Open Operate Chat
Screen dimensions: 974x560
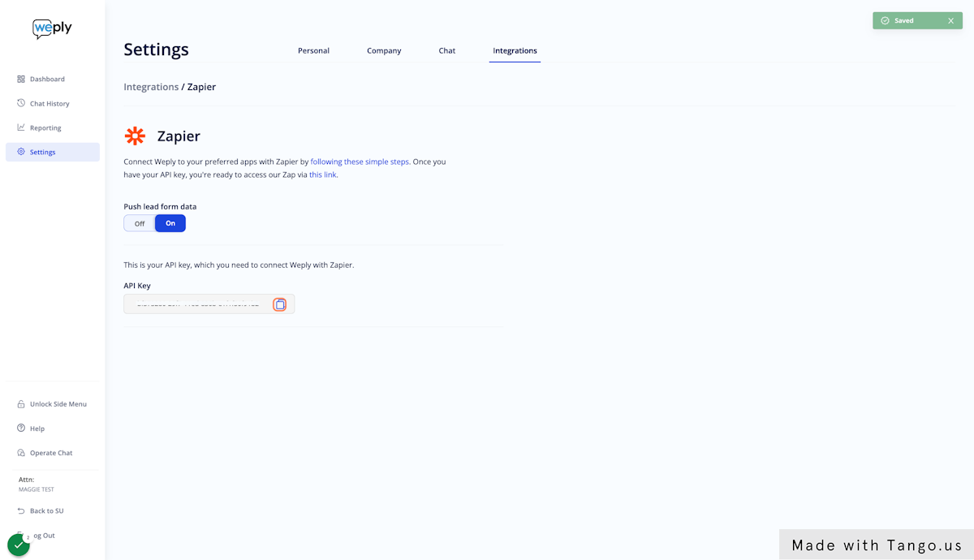click(x=53, y=453)
